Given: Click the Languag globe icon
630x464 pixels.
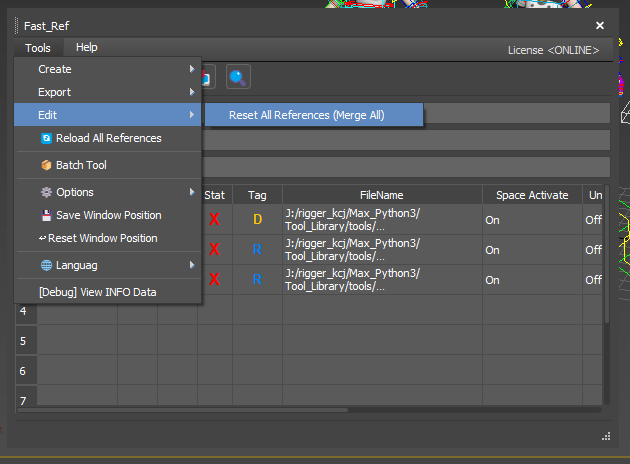Looking at the screenshot, I should tap(46, 265).
